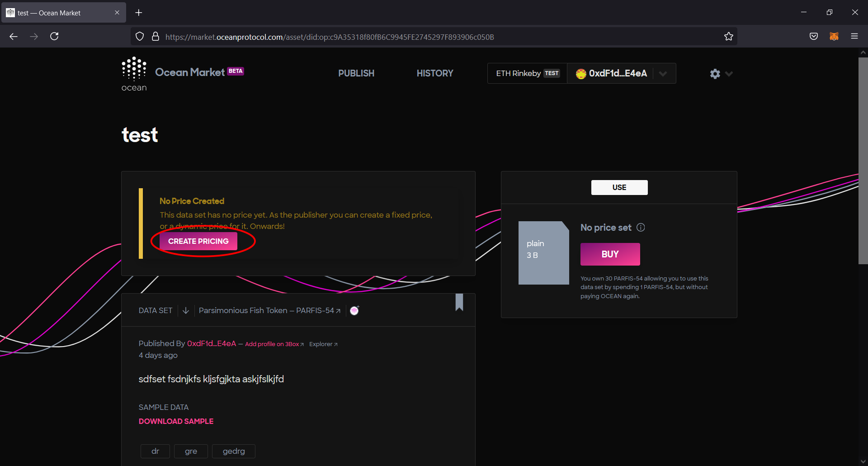Click the page vertical scrollbar thumb
The width and height of the screenshot is (868, 466).
pyautogui.click(x=863, y=161)
